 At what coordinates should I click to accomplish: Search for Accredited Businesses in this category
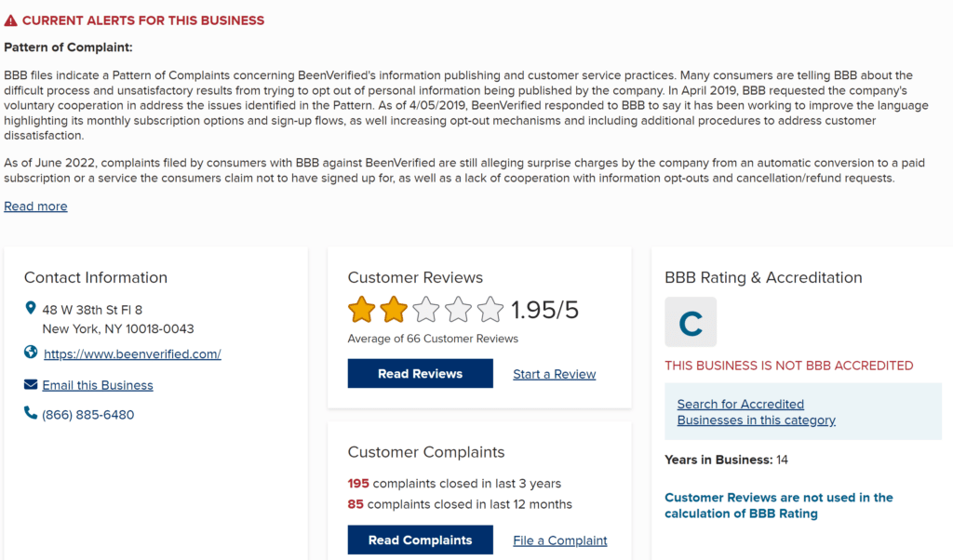pos(756,412)
